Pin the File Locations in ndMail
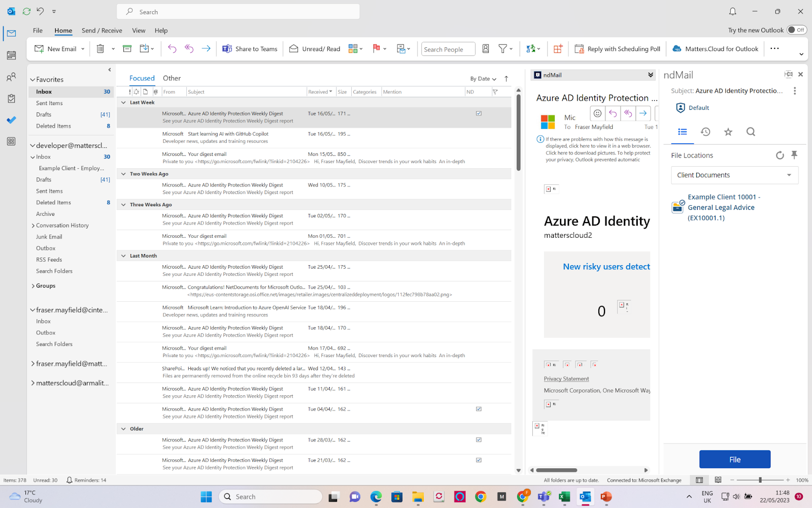The height and width of the screenshot is (508, 812). pos(794,155)
